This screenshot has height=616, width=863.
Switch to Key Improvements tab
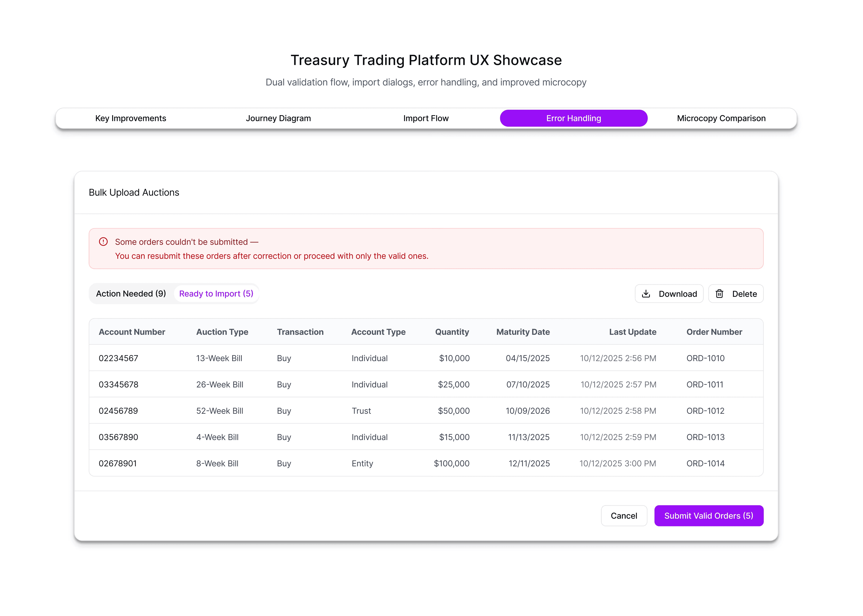(131, 118)
